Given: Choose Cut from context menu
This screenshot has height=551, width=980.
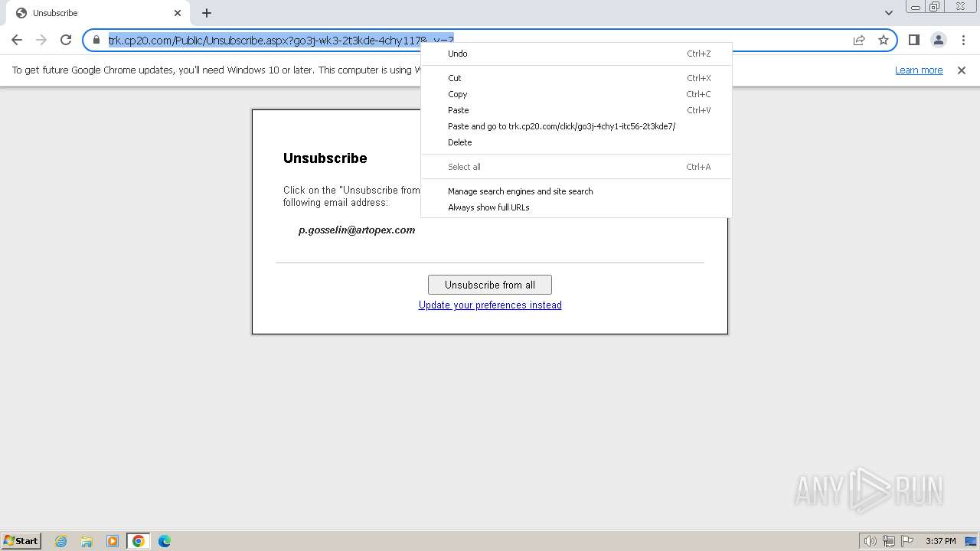Looking at the screenshot, I should [x=577, y=78].
